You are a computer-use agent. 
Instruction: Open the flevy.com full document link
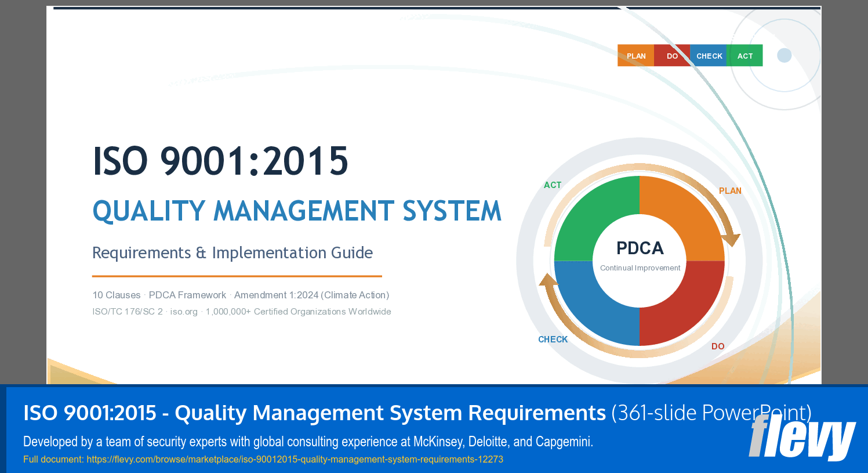295,459
